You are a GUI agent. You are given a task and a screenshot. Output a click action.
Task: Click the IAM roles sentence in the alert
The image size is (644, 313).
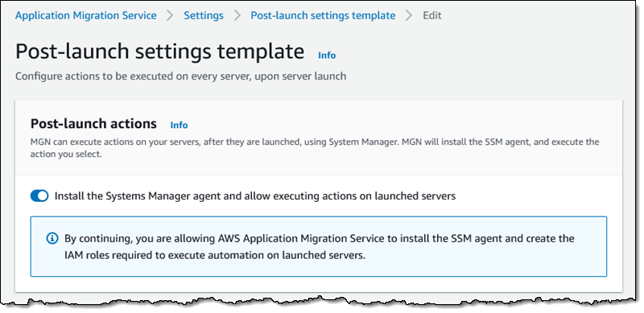click(x=215, y=255)
